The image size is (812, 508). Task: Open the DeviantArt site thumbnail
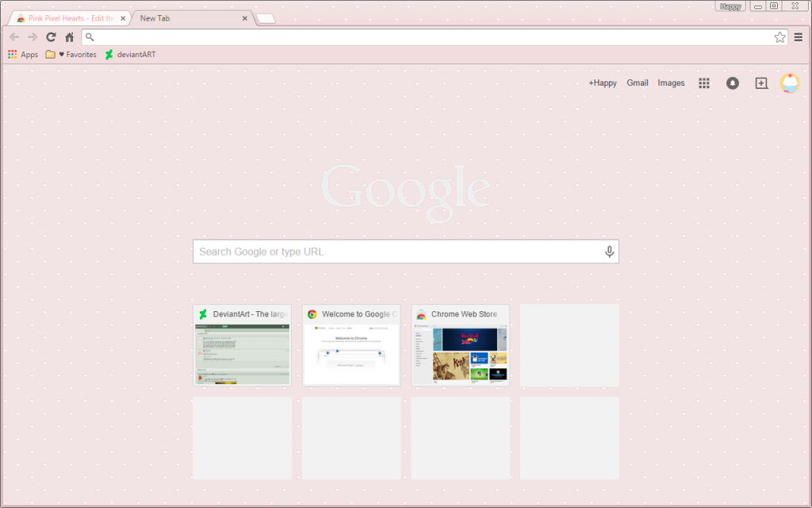click(242, 344)
